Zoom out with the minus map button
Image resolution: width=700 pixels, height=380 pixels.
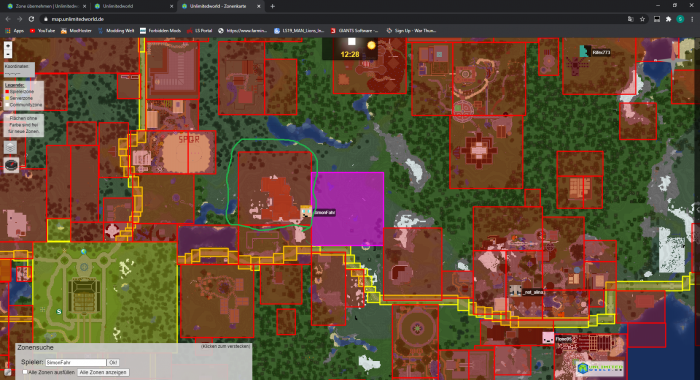pos(8,54)
